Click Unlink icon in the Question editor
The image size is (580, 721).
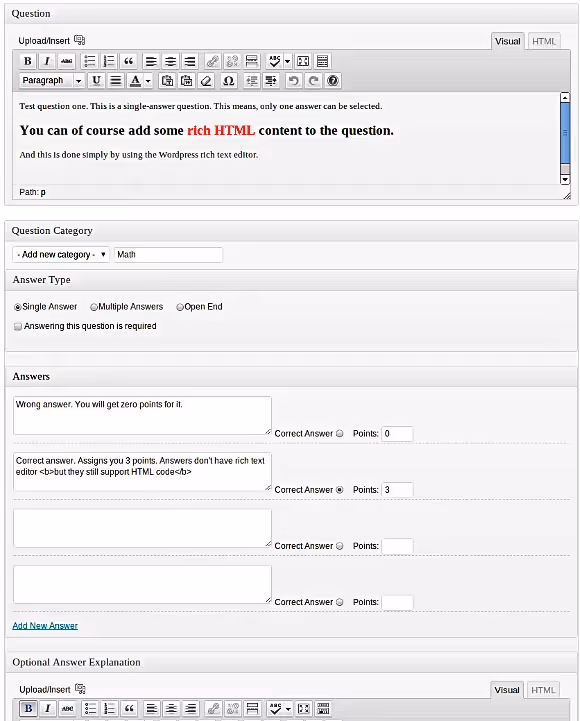pyautogui.click(x=232, y=61)
